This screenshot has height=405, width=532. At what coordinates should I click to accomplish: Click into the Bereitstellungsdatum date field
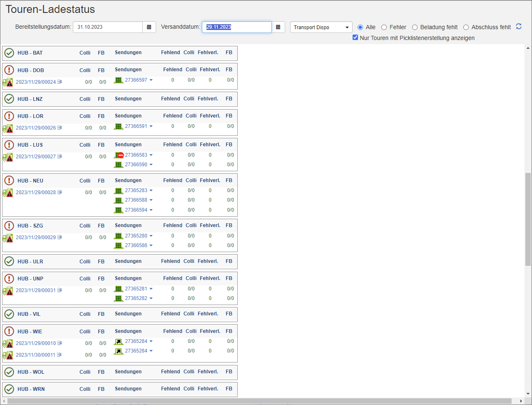click(107, 27)
